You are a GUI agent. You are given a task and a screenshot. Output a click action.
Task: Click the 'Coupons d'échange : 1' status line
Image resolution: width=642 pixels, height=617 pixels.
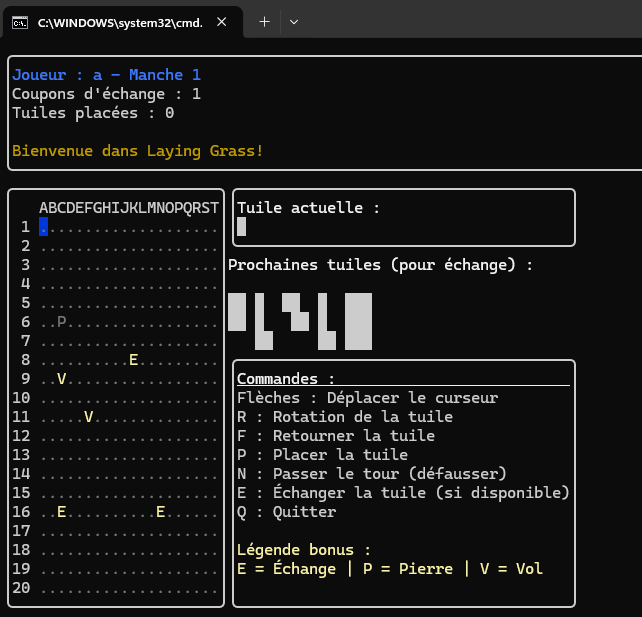106,94
